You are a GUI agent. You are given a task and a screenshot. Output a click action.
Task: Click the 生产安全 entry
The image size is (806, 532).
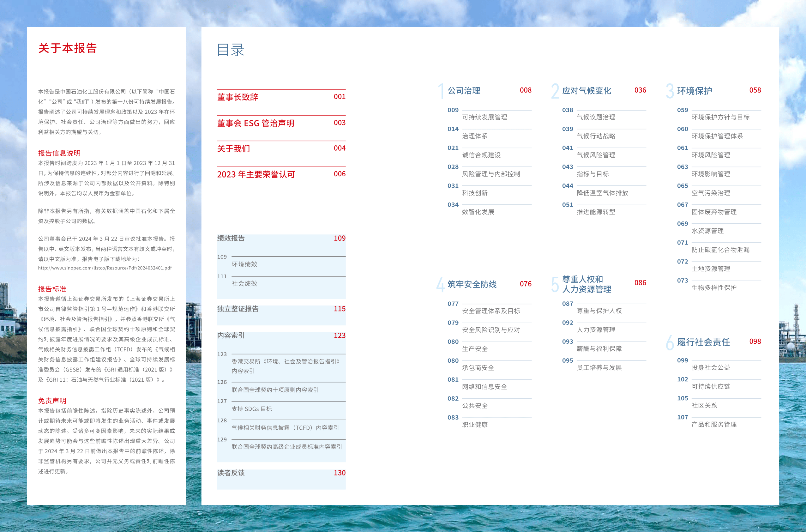click(x=475, y=349)
